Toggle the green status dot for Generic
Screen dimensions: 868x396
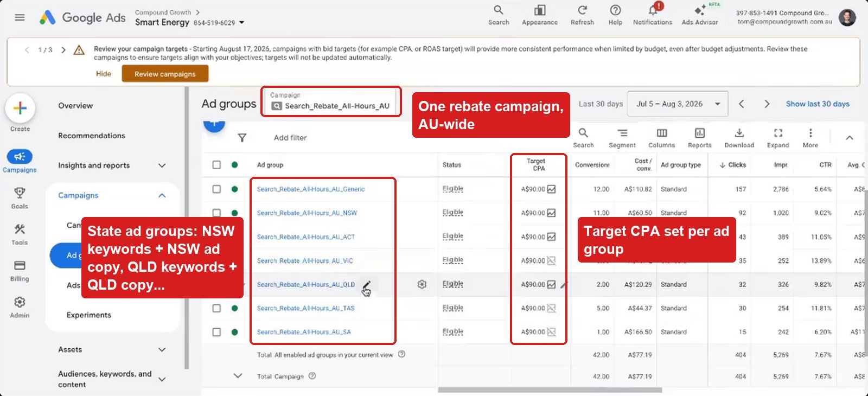tap(235, 189)
